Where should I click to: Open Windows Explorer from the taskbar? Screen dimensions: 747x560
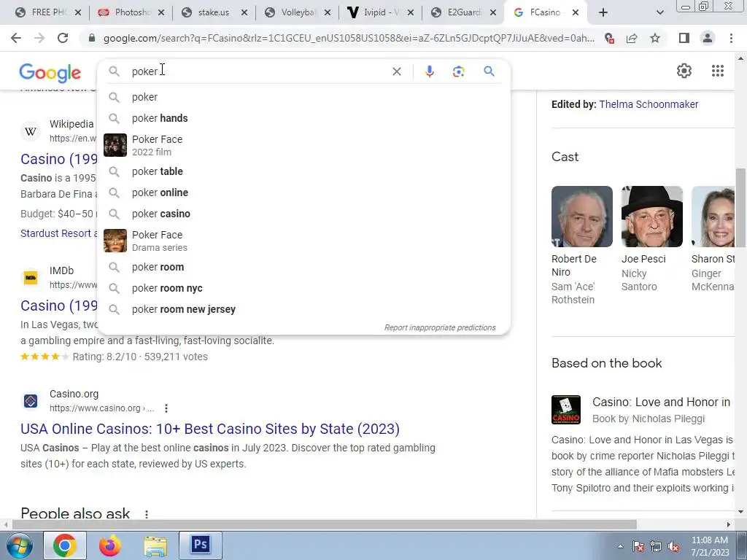pyautogui.click(x=155, y=545)
